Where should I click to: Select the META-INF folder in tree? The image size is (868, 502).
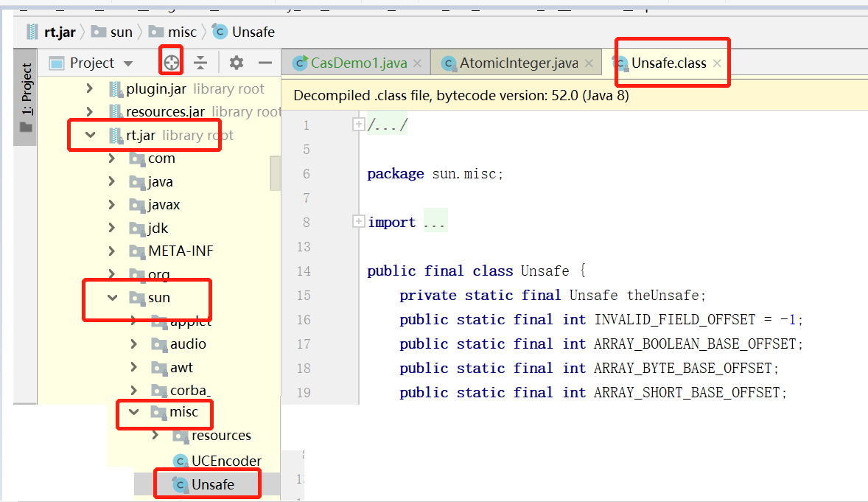pyautogui.click(x=181, y=251)
